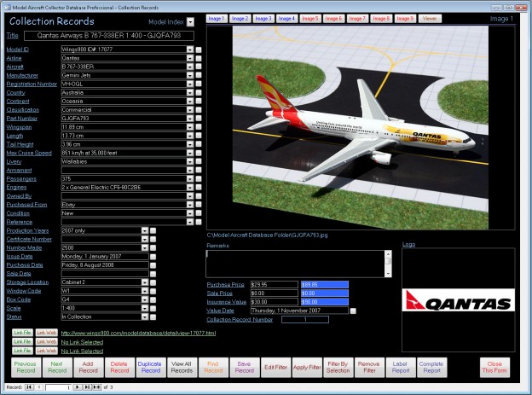The height and width of the screenshot is (395, 532).
Task: Click the blue $89.85 purchase price field
Action: pos(325,285)
